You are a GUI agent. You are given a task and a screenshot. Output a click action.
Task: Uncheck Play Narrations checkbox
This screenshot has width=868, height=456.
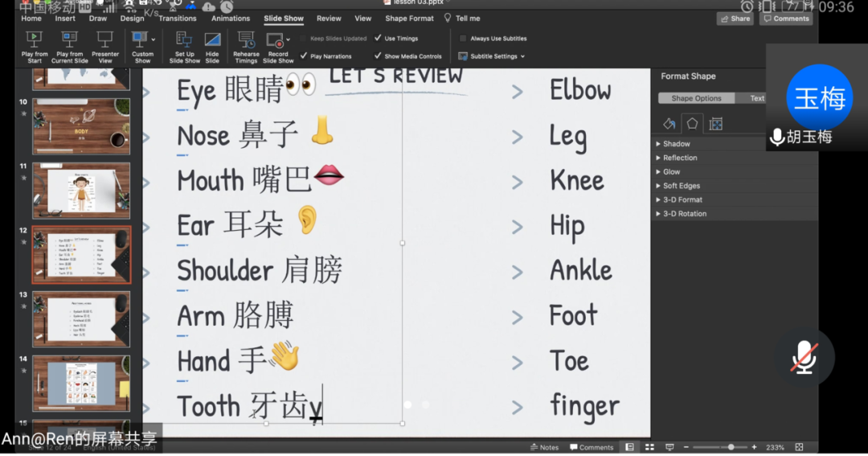coord(303,56)
